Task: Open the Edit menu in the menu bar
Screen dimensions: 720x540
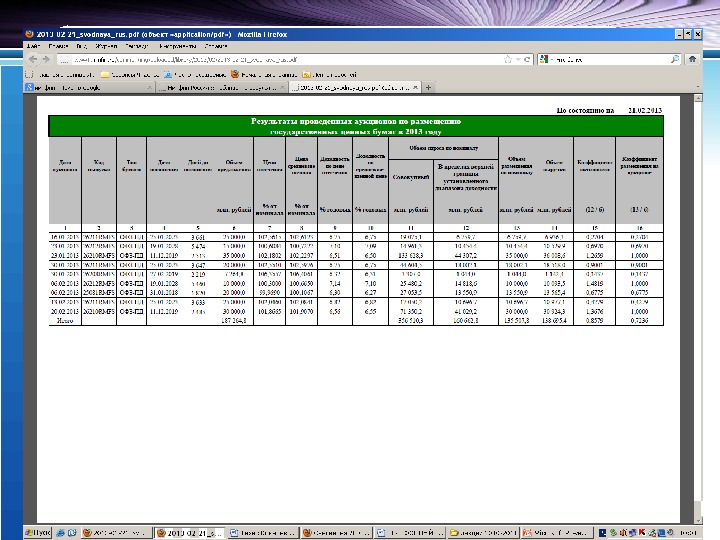Action: (60, 46)
